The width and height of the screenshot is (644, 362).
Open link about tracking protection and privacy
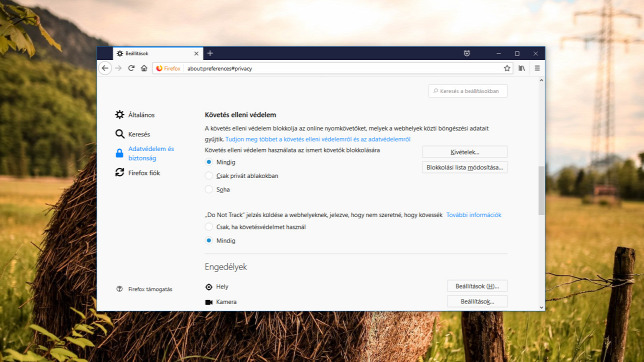(x=318, y=139)
